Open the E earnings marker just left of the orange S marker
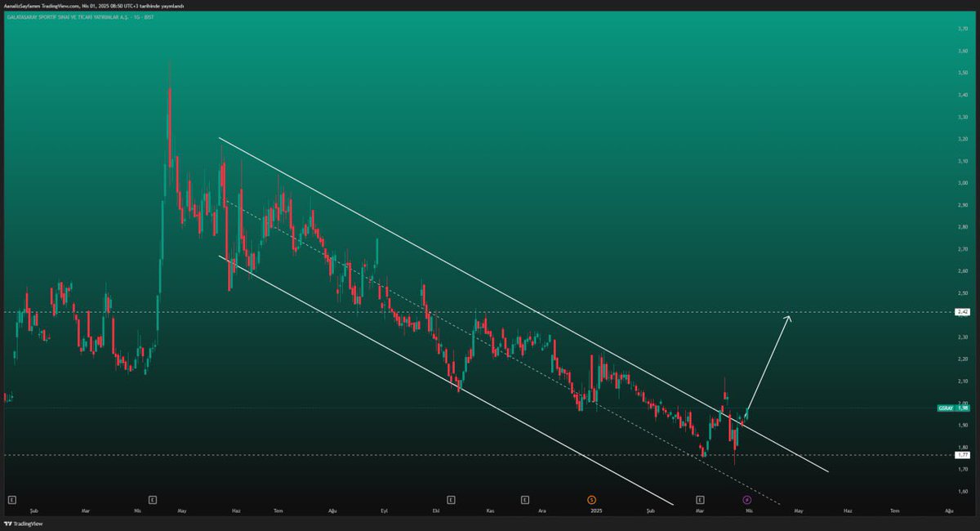 tap(525, 498)
